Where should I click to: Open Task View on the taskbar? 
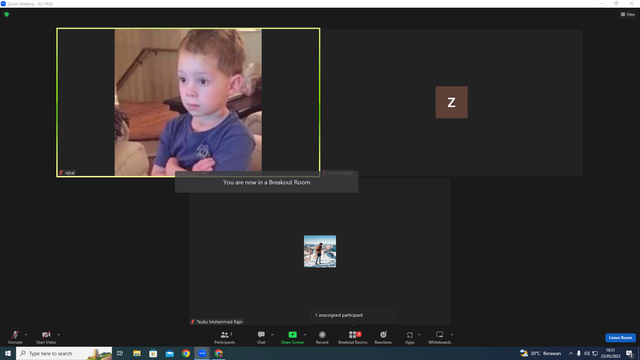[120, 353]
